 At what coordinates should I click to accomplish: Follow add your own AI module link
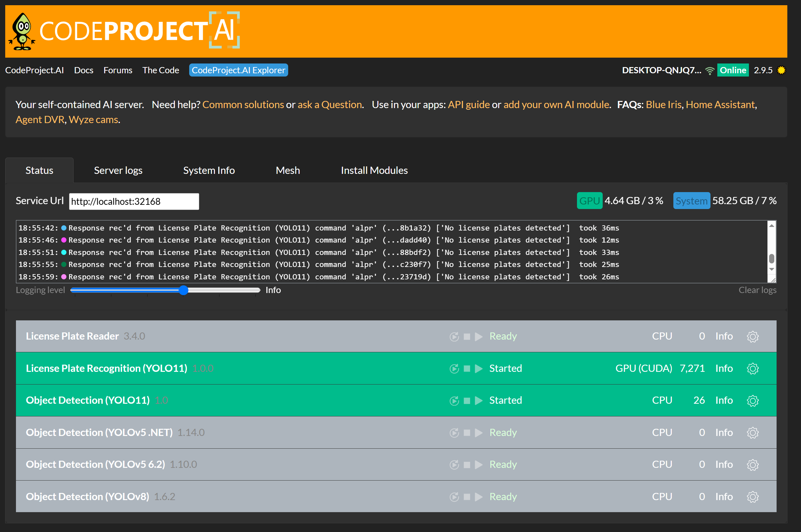(x=556, y=105)
